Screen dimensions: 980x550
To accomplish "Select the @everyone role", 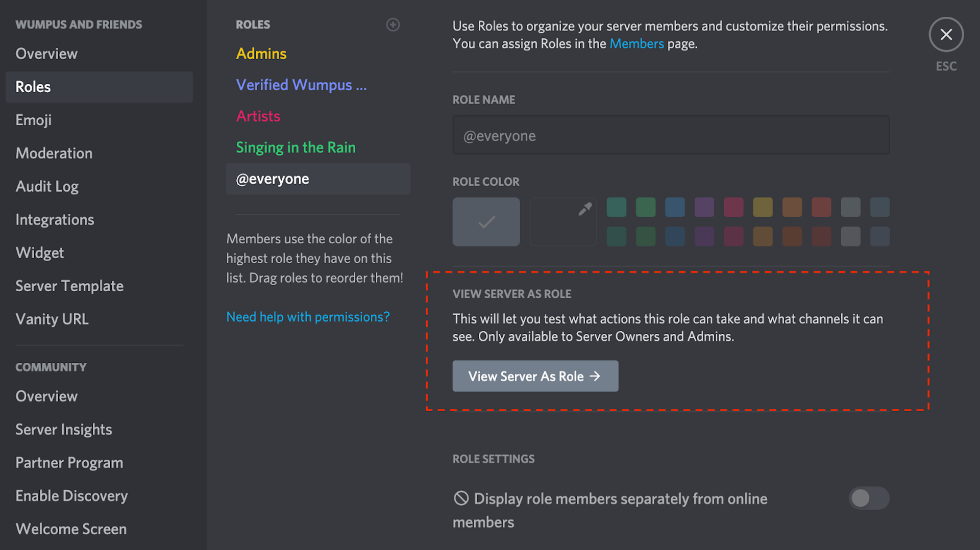I will tap(273, 179).
